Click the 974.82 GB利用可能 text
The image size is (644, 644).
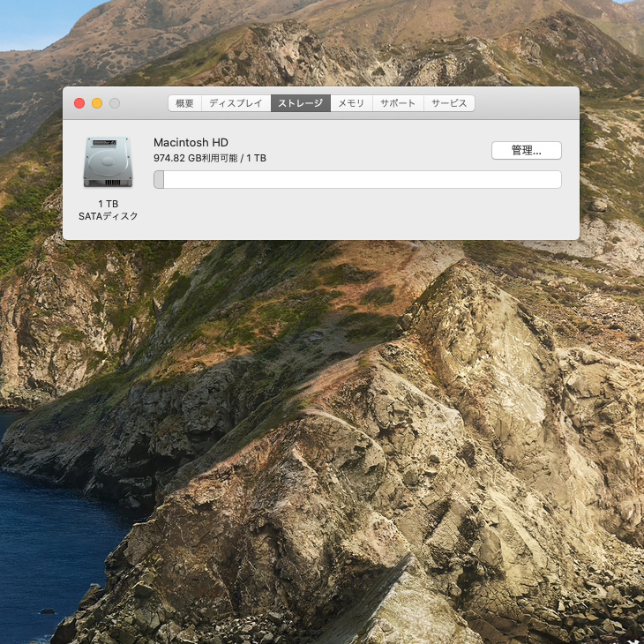coord(196,158)
